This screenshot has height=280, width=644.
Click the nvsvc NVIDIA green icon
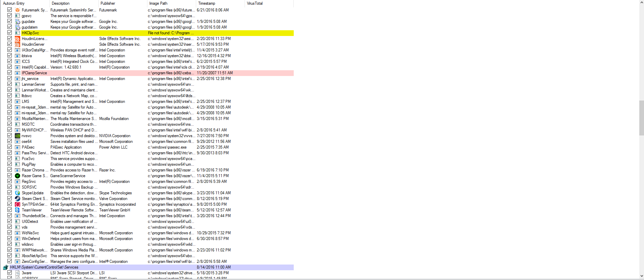coord(17,136)
